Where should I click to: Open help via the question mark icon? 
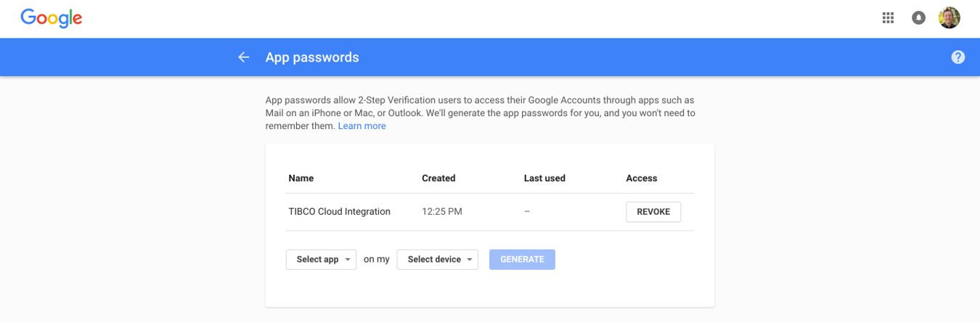tap(957, 57)
